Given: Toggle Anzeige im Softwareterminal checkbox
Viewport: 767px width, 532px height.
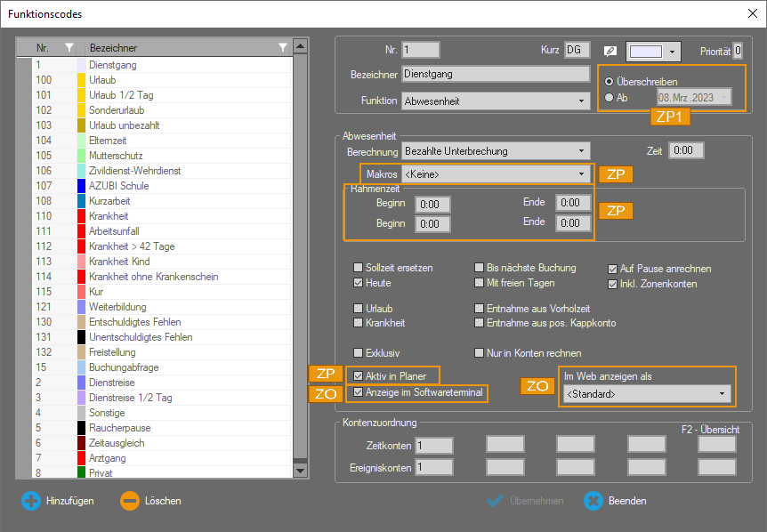Looking at the screenshot, I should click(359, 392).
